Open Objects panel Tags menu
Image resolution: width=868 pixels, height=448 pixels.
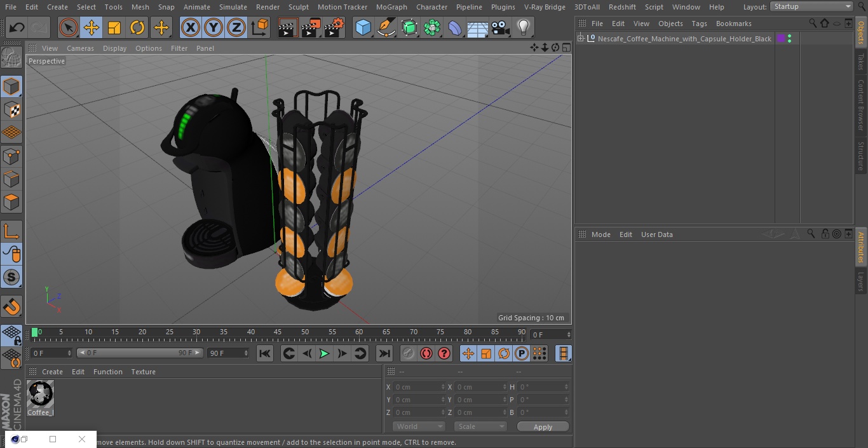[x=699, y=24]
